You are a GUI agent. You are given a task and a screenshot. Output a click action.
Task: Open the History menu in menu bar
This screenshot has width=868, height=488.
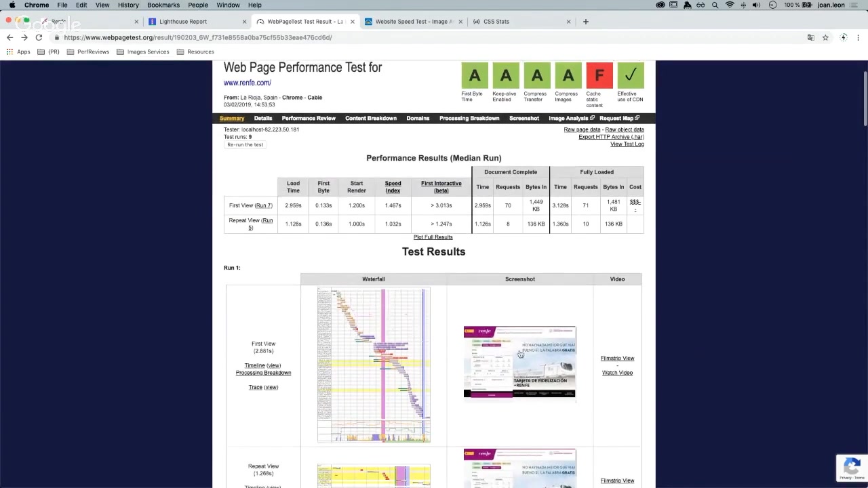(x=128, y=5)
